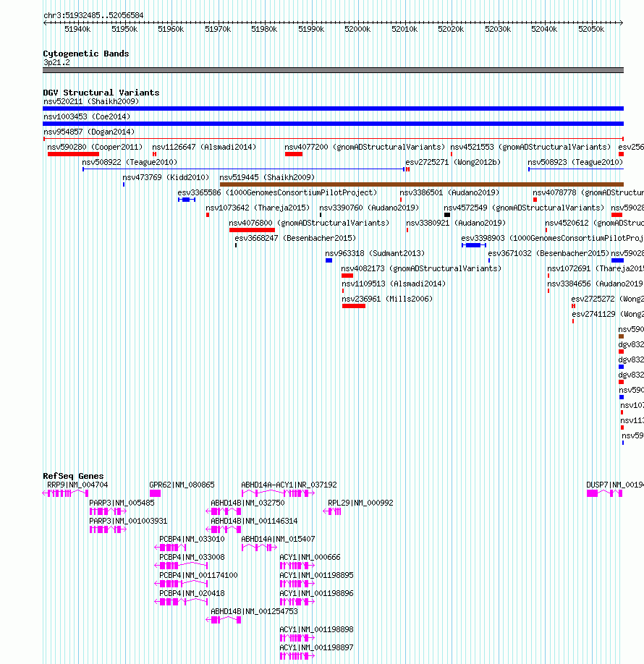
Task: Click the nsv4078778 variant label
Action: (588, 193)
